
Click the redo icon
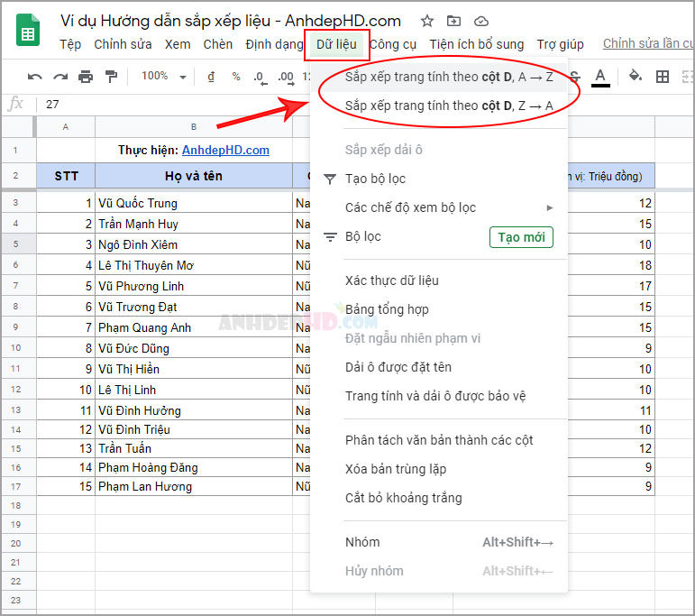(60, 77)
